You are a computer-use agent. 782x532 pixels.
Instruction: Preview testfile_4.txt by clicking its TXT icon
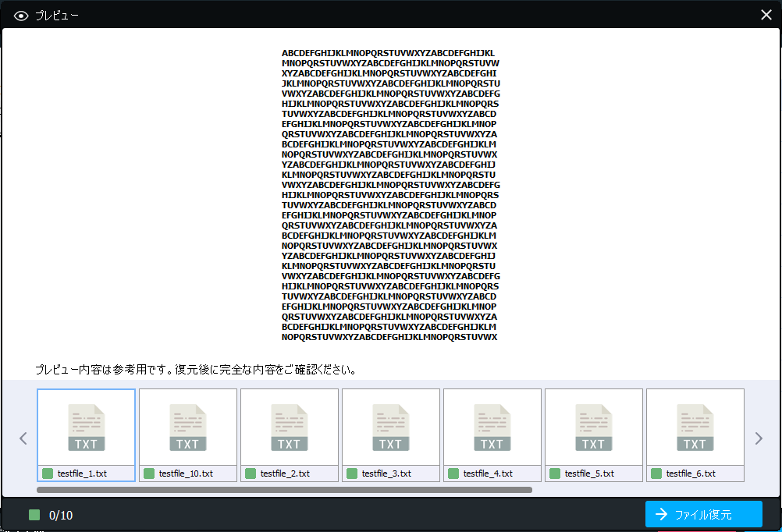point(492,427)
